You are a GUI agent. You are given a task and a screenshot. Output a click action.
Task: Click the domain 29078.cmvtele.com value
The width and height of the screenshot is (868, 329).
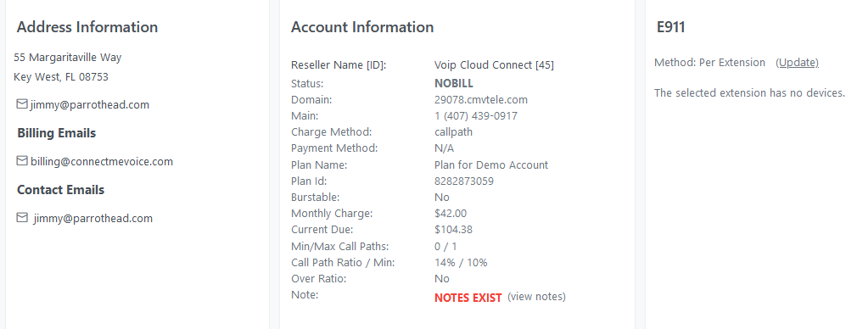(481, 99)
